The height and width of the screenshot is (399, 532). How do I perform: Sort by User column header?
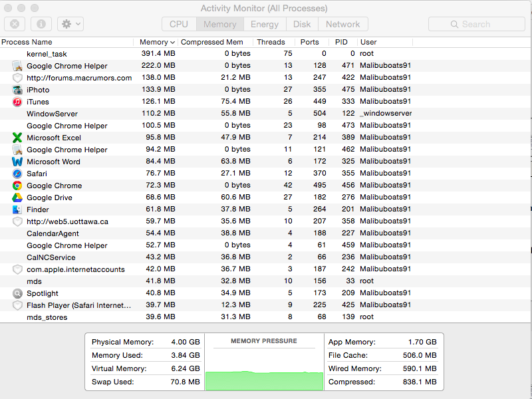385,42
